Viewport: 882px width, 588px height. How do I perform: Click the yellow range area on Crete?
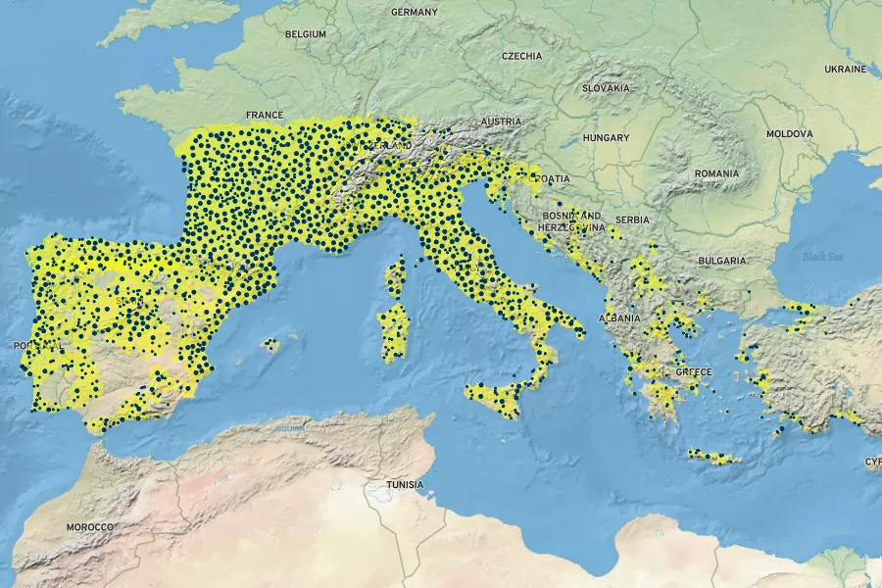click(713, 458)
